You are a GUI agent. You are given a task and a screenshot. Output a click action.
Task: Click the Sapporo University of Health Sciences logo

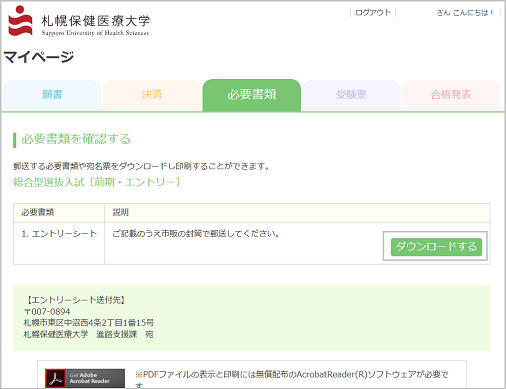tap(79, 21)
